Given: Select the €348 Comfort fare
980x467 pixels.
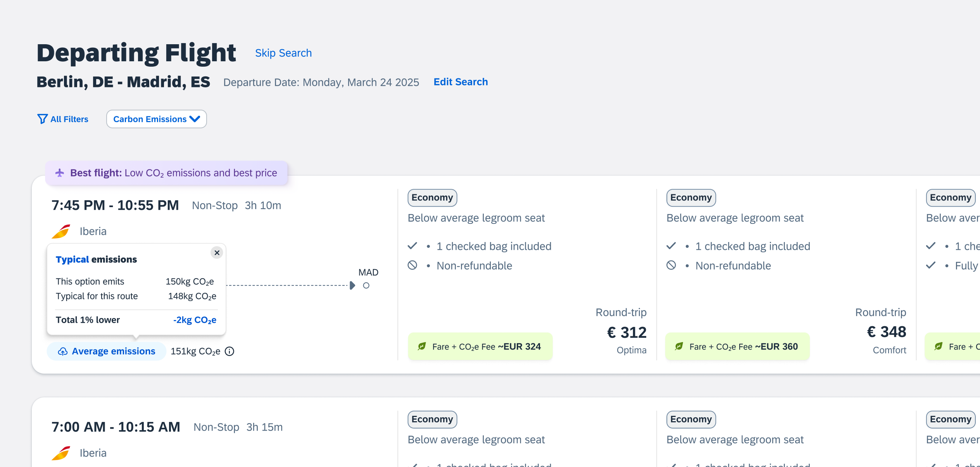Looking at the screenshot, I should pos(886,332).
